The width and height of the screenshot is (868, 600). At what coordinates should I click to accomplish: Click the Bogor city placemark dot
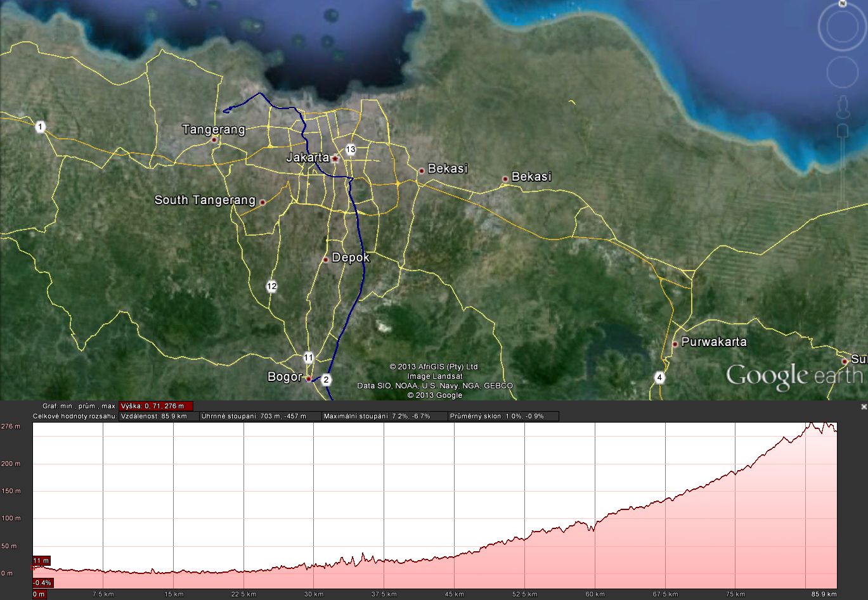tap(309, 379)
